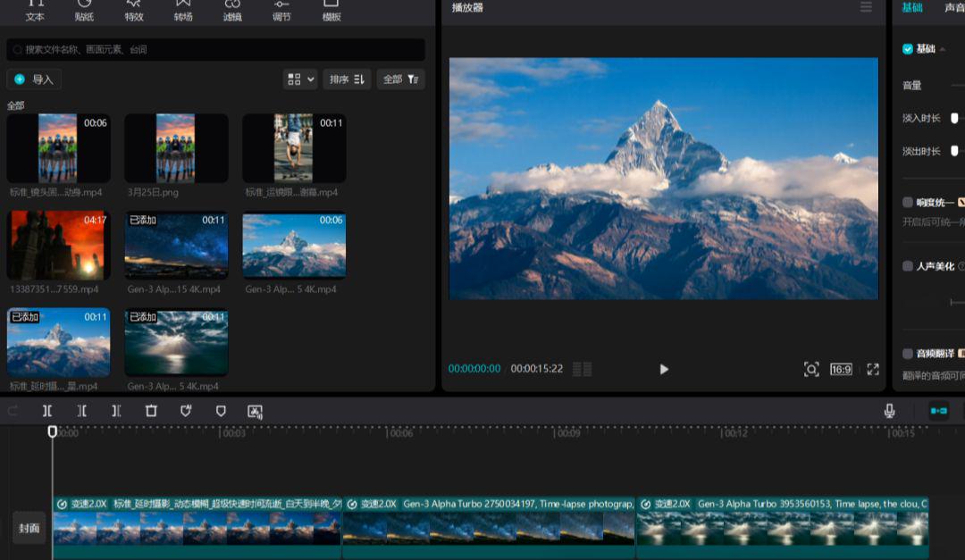
Task: Adjust the 淡入时长 fade-in slider handle
Action: click(x=954, y=118)
